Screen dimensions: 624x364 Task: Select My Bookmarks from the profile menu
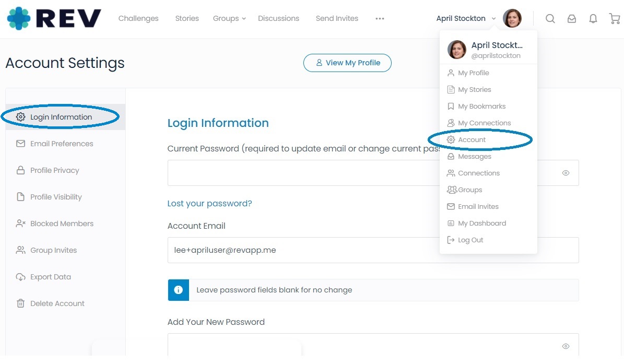[x=481, y=106]
